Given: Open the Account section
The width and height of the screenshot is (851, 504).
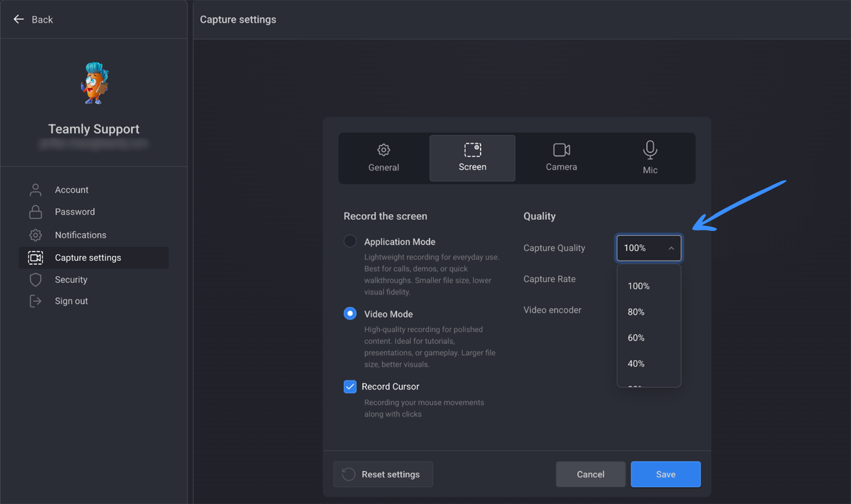Looking at the screenshot, I should (94, 190).
